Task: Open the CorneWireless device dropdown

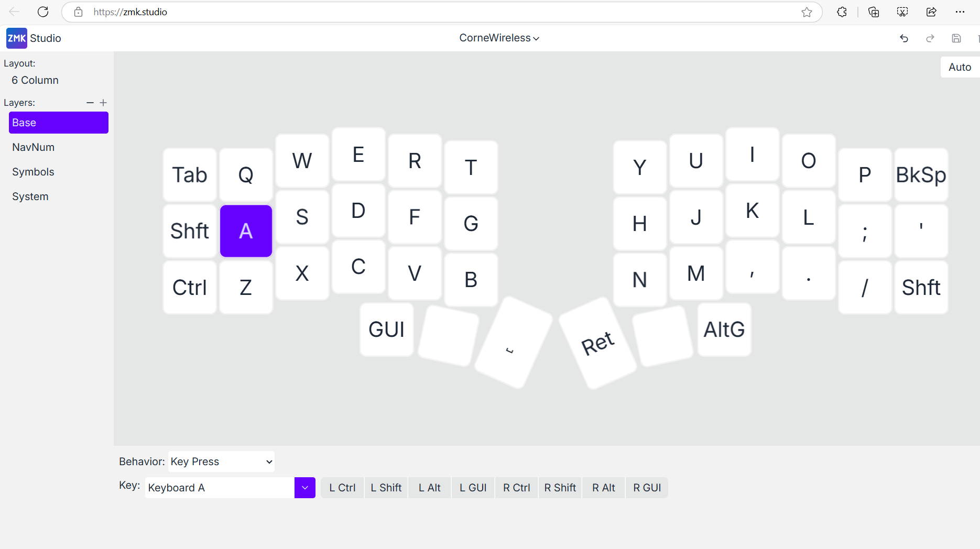Action: [x=499, y=38]
